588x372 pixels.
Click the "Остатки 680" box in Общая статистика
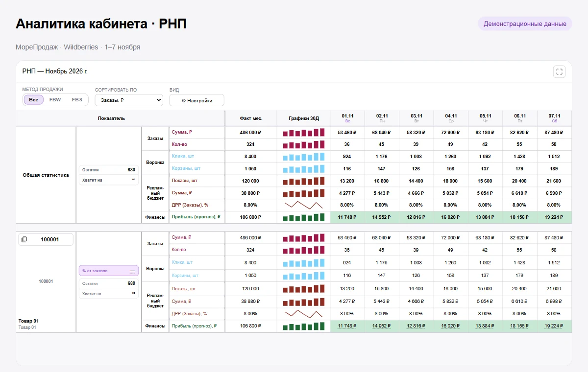click(109, 170)
